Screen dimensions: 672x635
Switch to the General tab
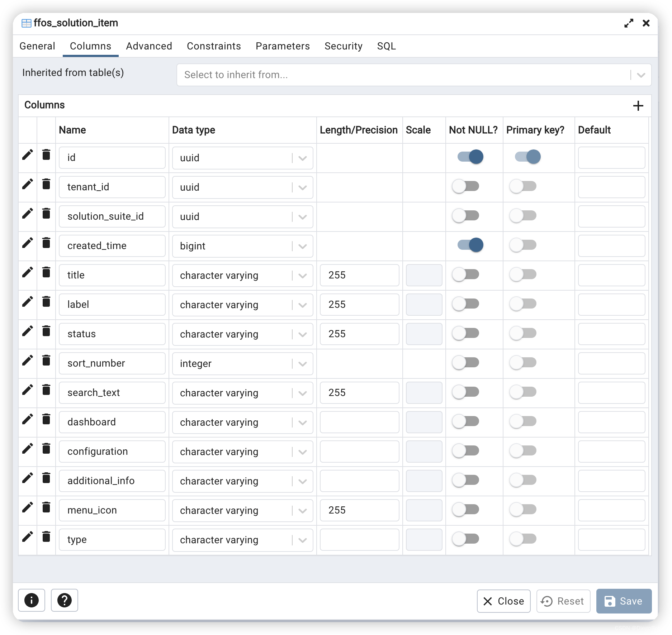click(x=37, y=46)
